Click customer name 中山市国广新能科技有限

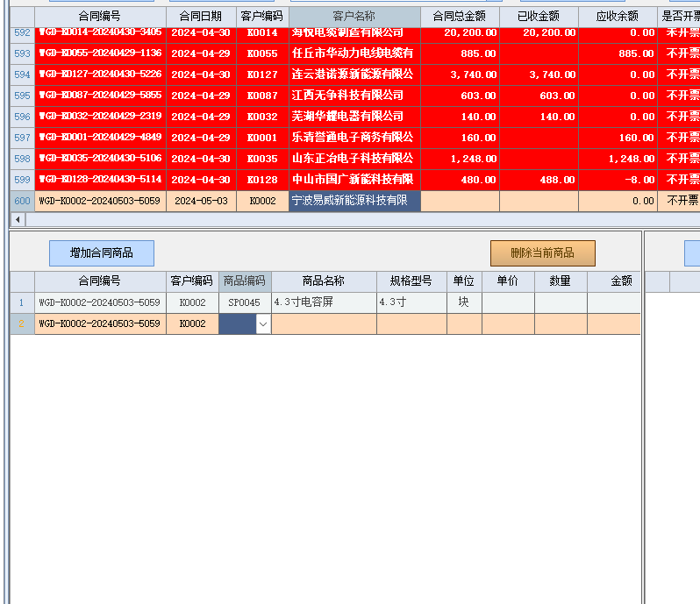(354, 180)
